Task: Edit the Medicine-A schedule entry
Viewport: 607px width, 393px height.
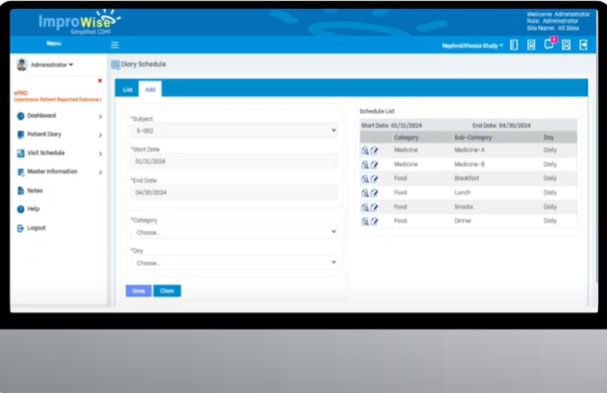Action: [x=374, y=151]
